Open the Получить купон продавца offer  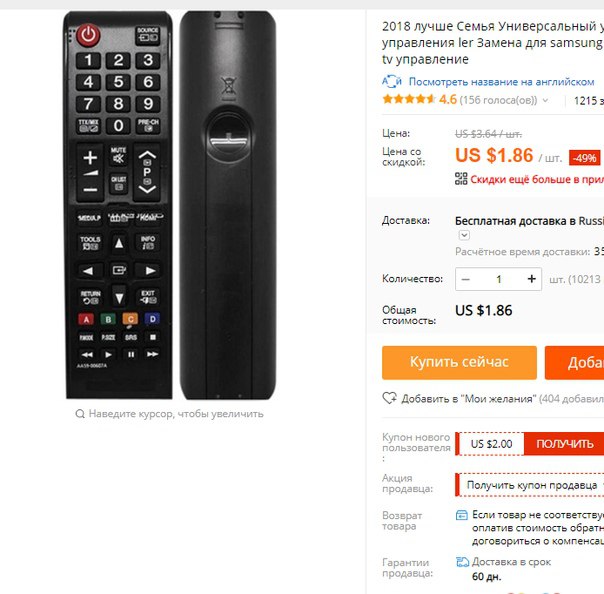(x=531, y=485)
